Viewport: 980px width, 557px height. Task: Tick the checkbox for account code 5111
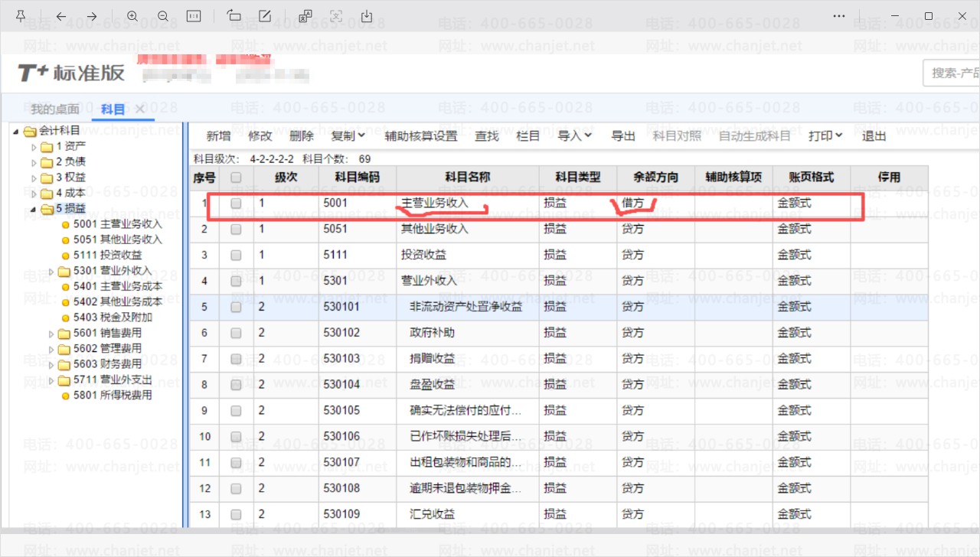tap(236, 255)
